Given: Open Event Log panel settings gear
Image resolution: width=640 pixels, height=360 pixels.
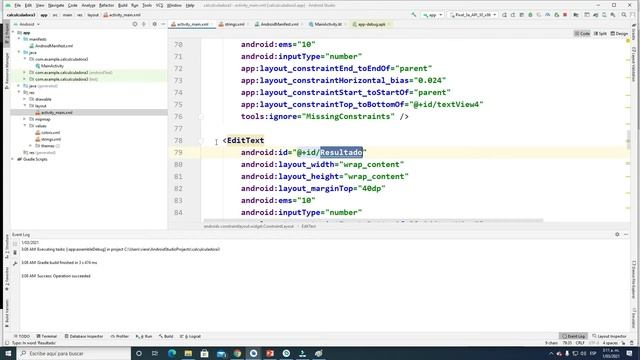Looking at the screenshot, I should point(617,234).
